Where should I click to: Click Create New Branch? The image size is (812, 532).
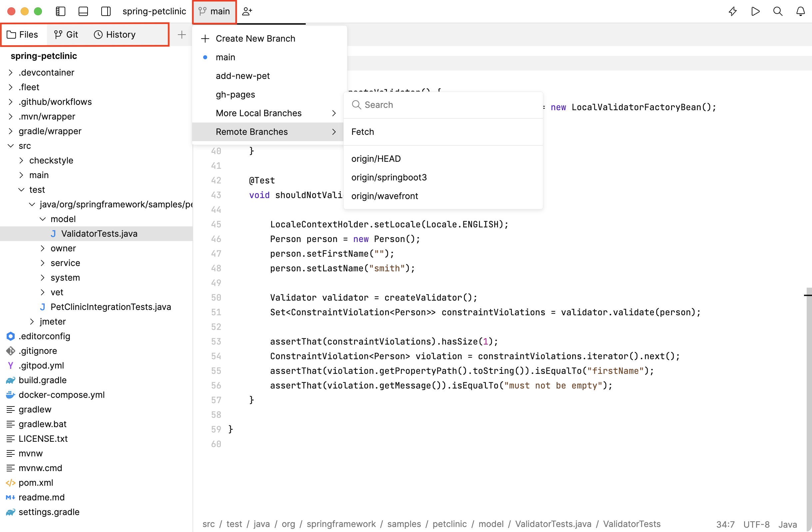255,39
